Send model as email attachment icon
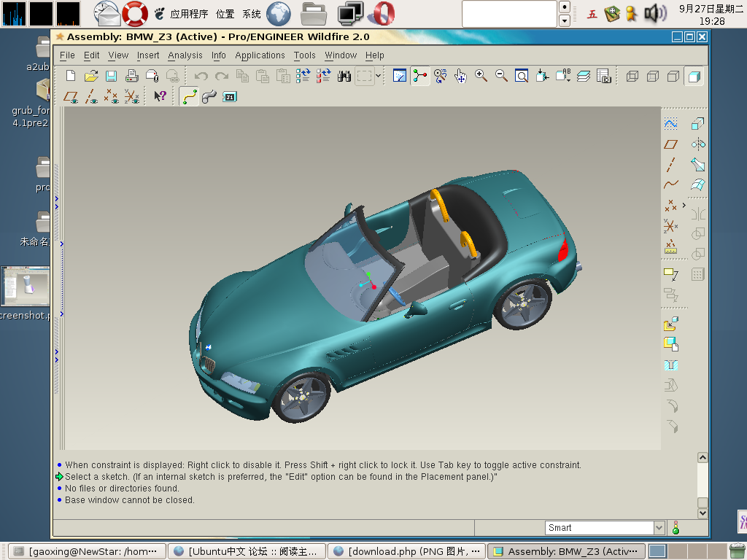747x560 pixels. 152,76
